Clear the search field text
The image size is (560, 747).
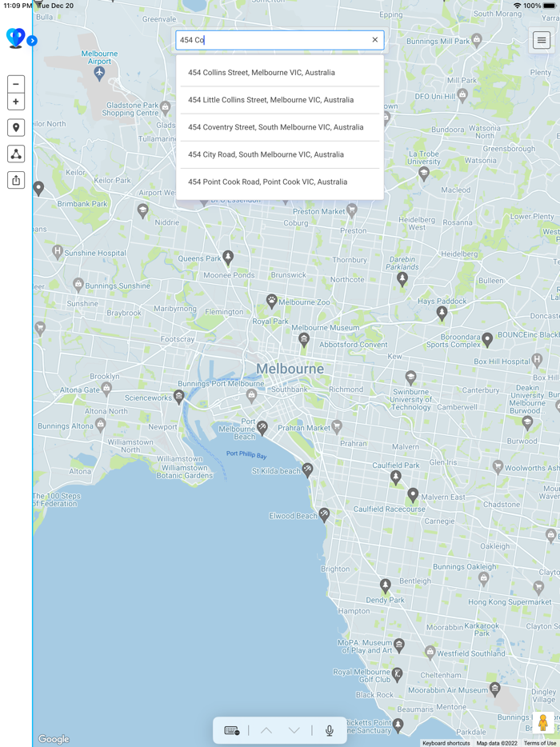374,40
